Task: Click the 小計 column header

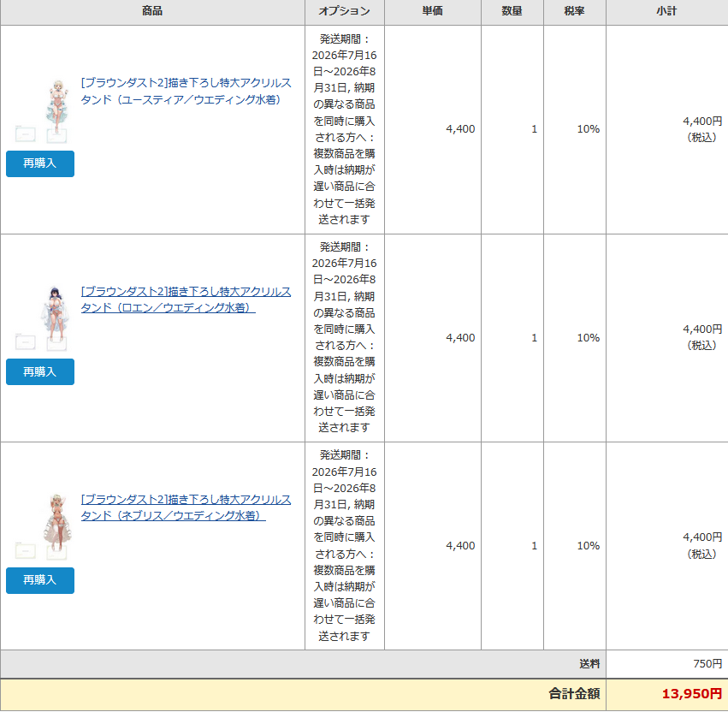Action: tap(666, 11)
